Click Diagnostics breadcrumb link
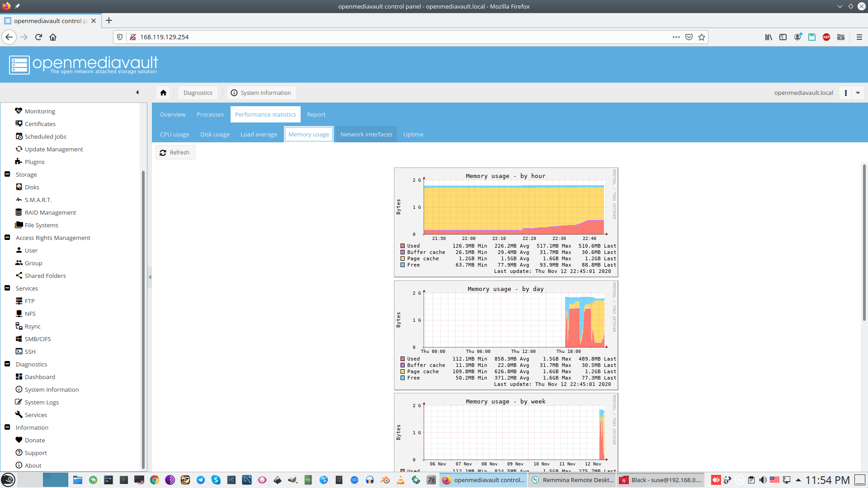 (198, 93)
